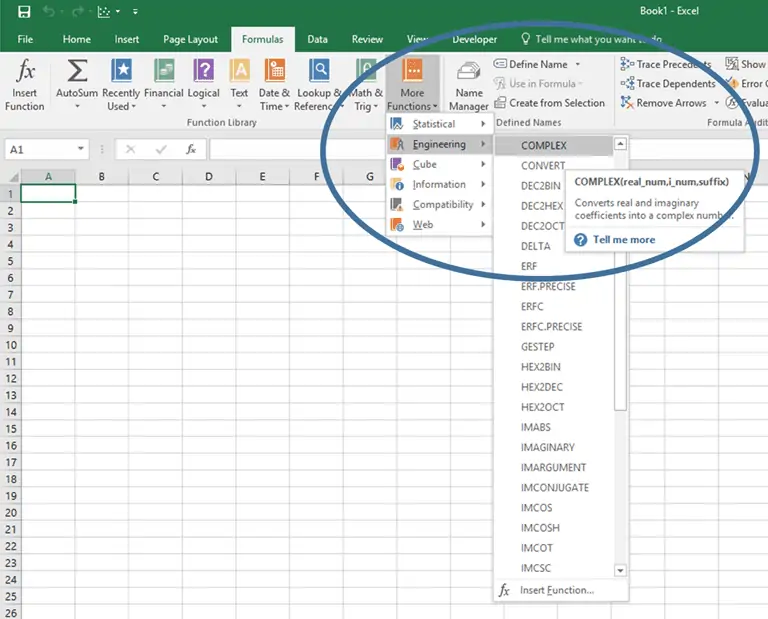Image resolution: width=768 pixels, height=619 pixels.
Task: Click Trace Dependents
Action: point(668,84)
